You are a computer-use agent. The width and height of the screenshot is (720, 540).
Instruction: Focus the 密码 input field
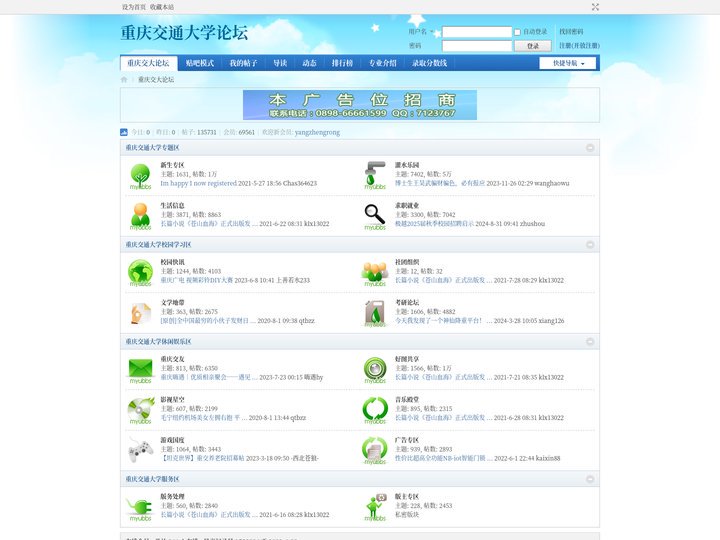477,46
